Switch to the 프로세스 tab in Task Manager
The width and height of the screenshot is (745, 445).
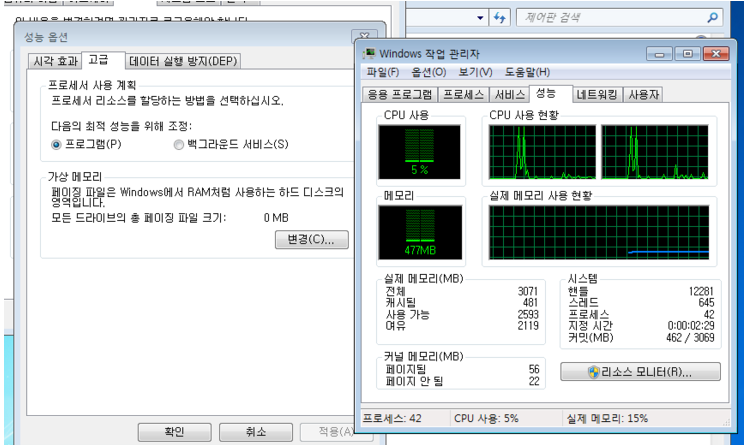[x=463, y=95]
